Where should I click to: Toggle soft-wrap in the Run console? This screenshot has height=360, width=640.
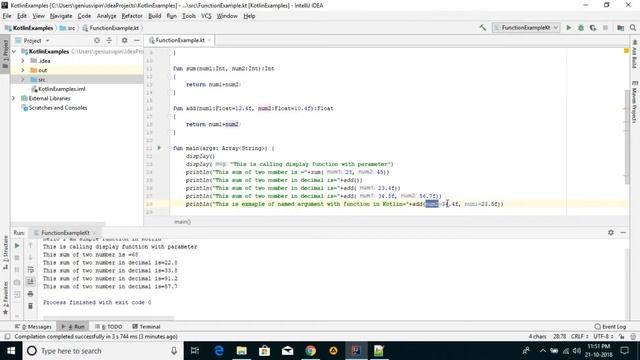pyautogui.click(x=30, y=270)
